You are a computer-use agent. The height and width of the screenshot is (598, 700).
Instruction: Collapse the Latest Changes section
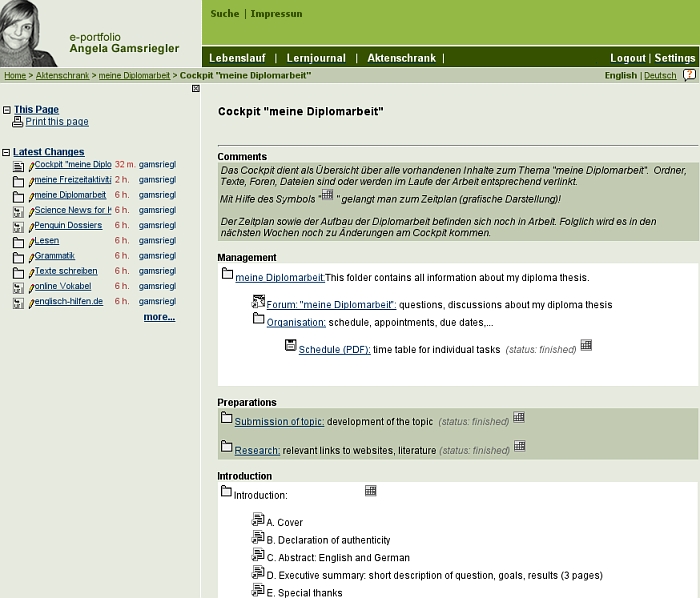[7, 153]
